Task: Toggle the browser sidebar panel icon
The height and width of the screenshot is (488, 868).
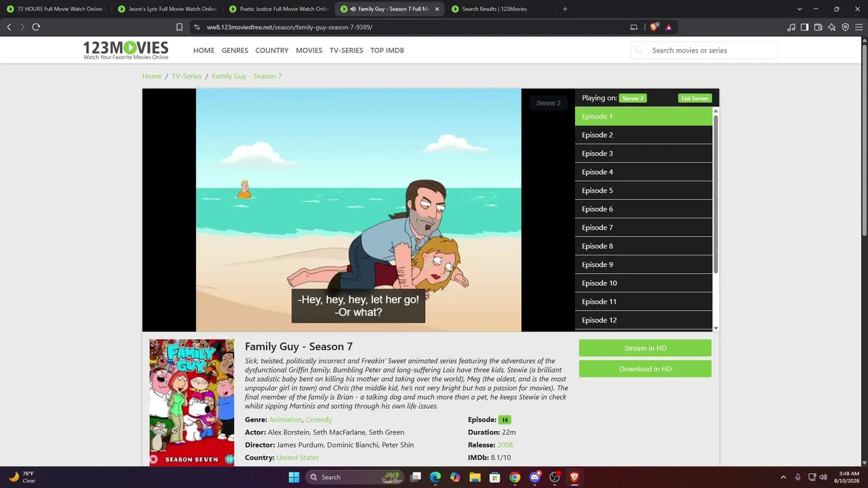Action: 805,27
